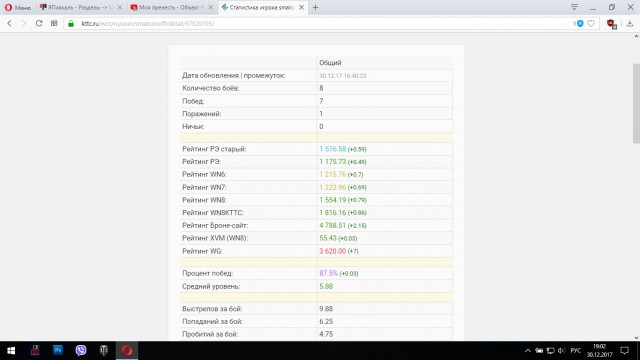
Task: Open the tab menu icon at right
Action: [574, 7]
